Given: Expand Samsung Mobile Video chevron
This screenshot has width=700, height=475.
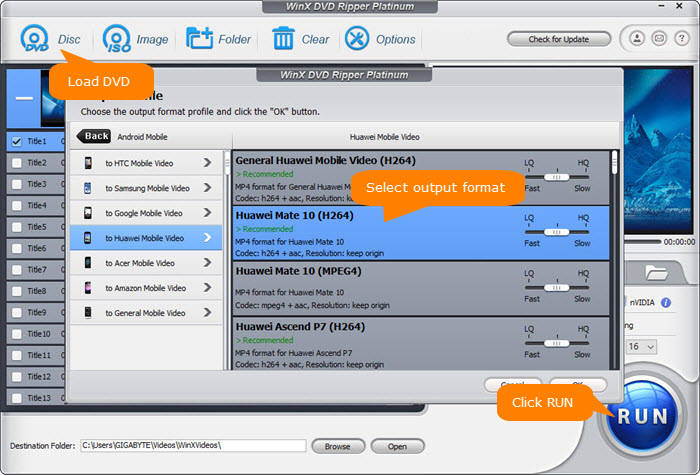Looking at the screenshot, I should click(x=207, y=188).
